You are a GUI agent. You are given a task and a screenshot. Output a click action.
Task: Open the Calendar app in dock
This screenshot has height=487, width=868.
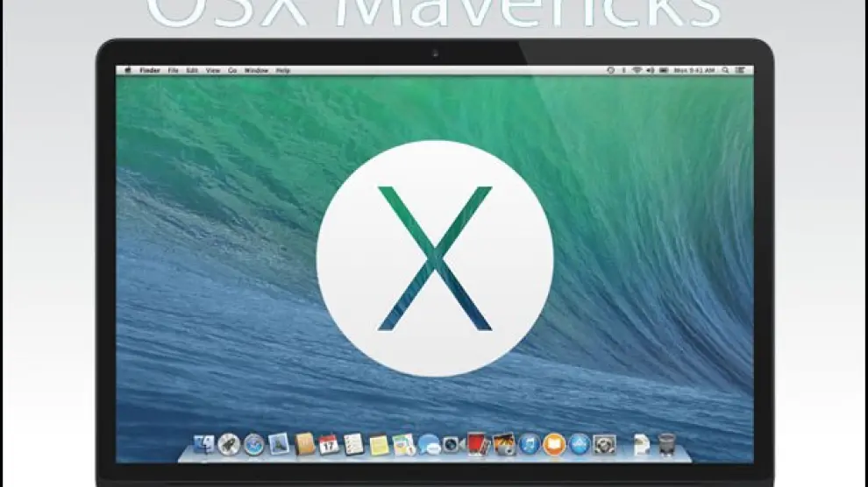[329, 444]
